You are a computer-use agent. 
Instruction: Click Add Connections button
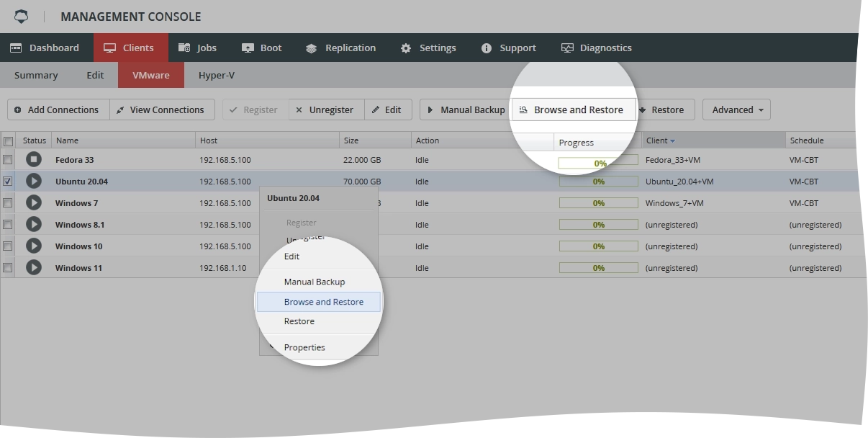point(58,109)
